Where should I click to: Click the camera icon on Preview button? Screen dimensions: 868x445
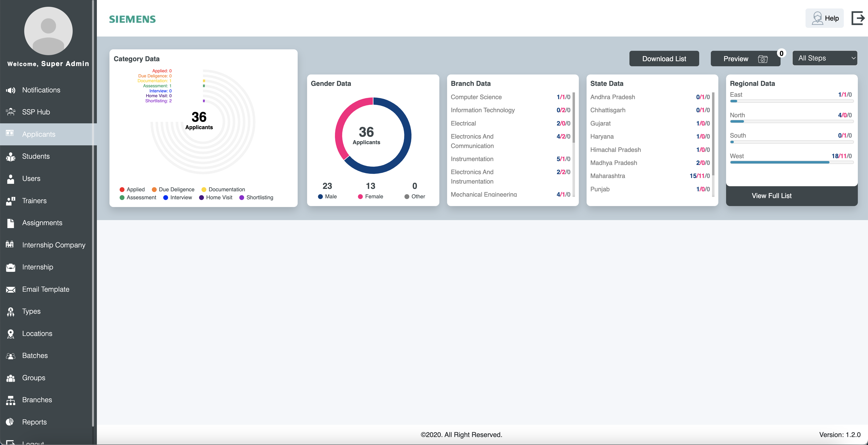pyautogui.click(x=763, y=59)
